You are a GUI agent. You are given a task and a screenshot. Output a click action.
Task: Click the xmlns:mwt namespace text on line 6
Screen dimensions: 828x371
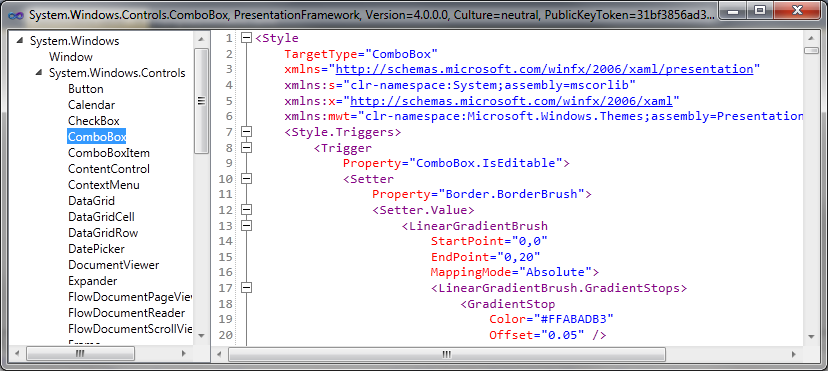point(544,116)
